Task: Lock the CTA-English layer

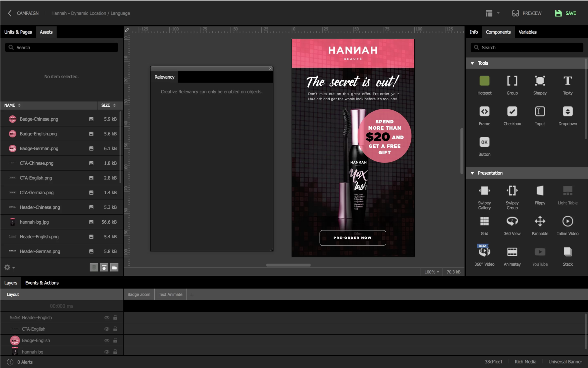Action: point(115,329)
